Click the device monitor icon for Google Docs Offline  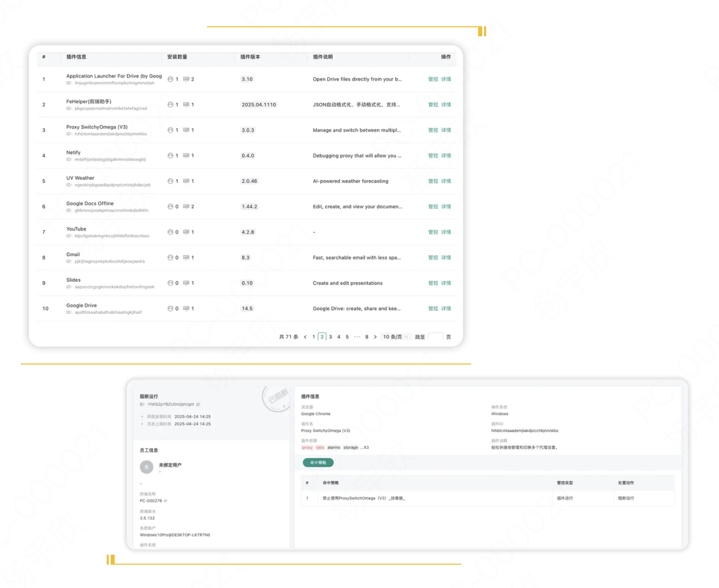[186, 207]
